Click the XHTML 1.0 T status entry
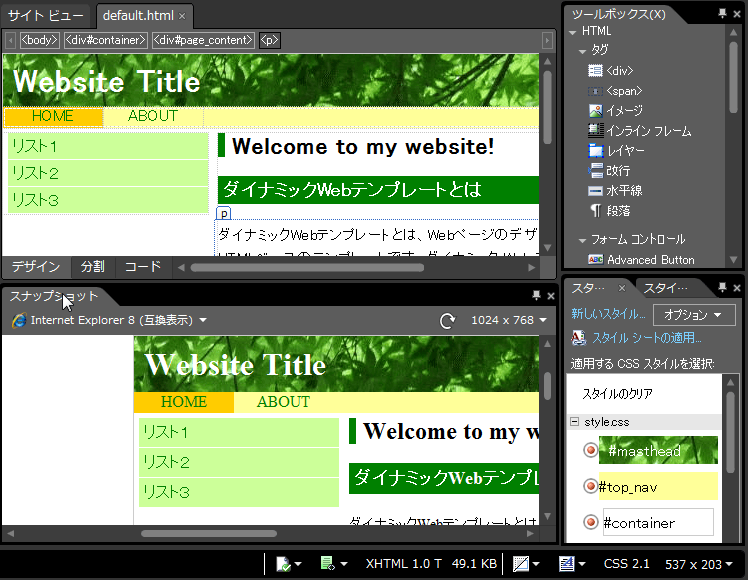Screen dimensions: 748x580 [404, 564]
